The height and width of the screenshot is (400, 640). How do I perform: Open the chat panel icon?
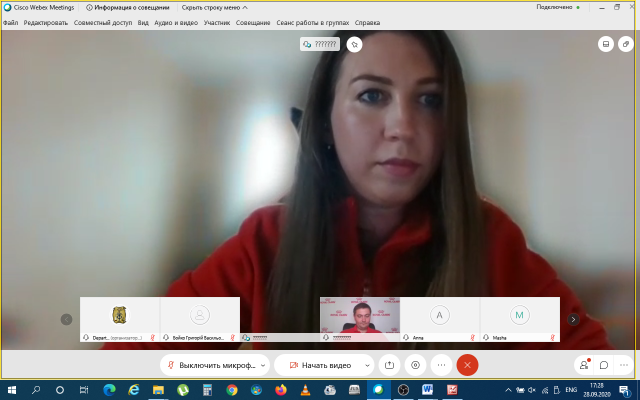click(604, 365)
